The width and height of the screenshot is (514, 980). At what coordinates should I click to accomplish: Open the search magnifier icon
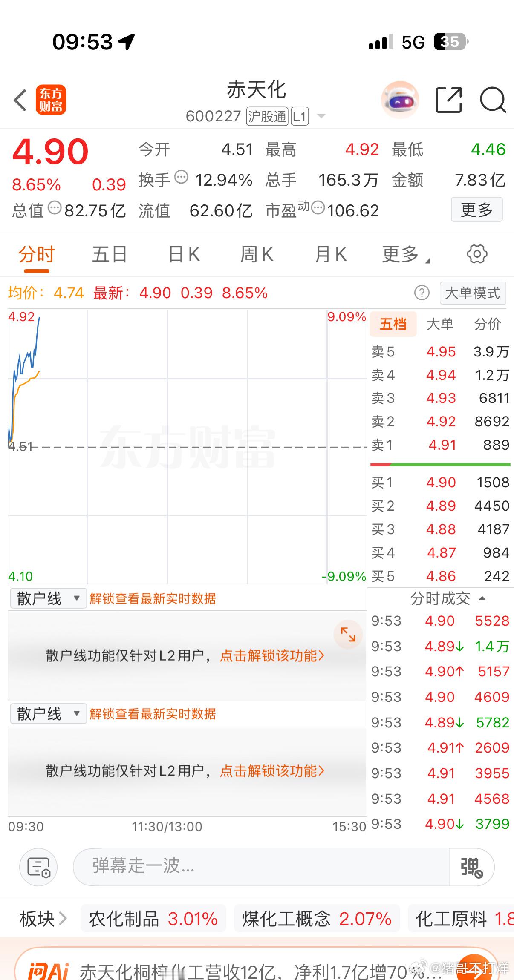(x=493, y=100)
